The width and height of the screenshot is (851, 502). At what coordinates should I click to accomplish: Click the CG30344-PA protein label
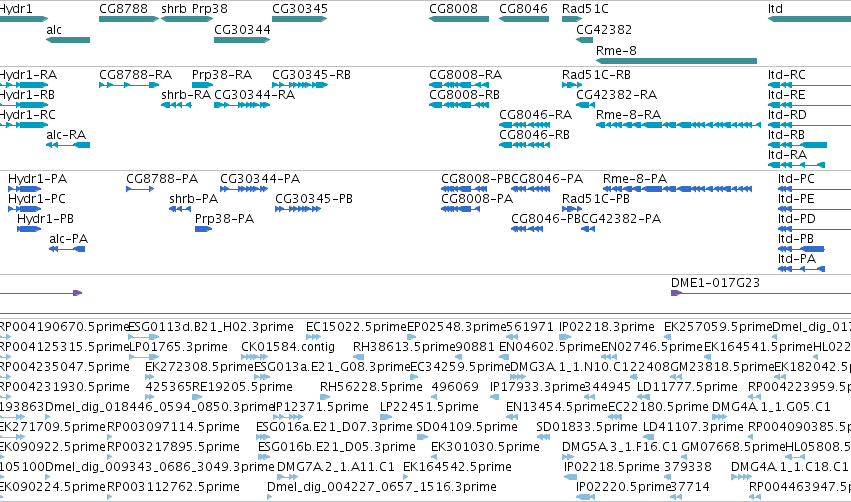(x=260, y=179)
